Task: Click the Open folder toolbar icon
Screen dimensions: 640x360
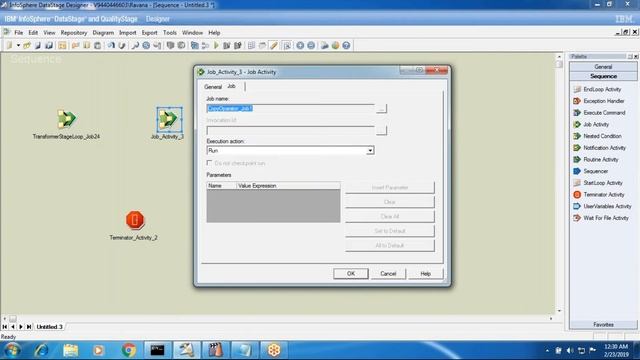Action: pos(27,45)
